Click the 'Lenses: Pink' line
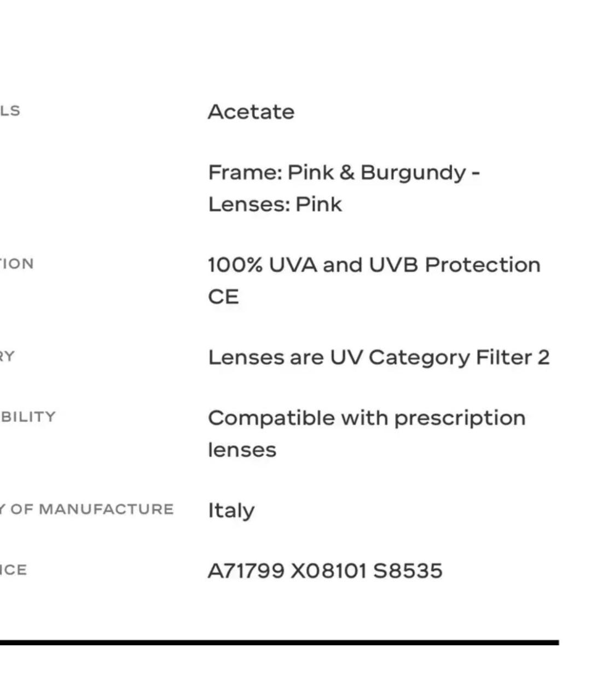 click(x=275, y=204)
